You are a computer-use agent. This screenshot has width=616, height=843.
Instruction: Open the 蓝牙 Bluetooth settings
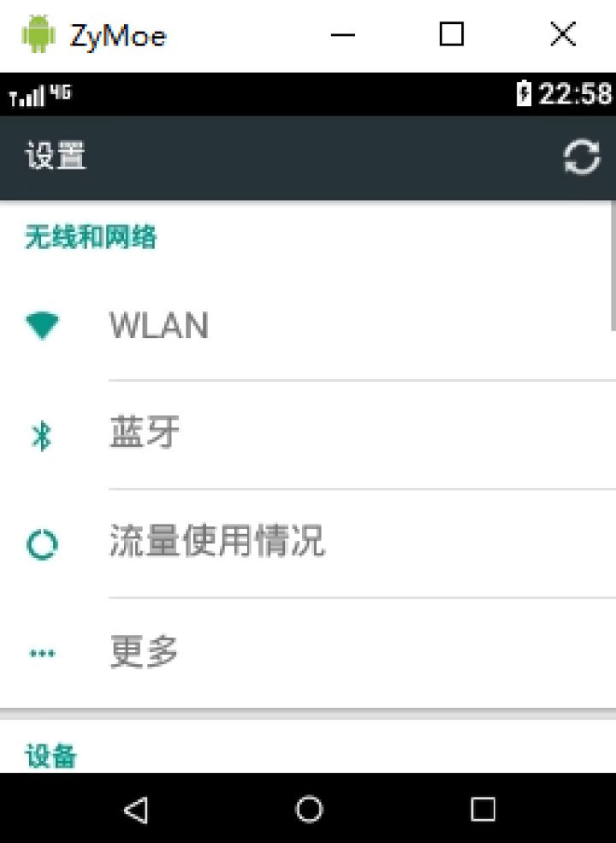point(308,435)
